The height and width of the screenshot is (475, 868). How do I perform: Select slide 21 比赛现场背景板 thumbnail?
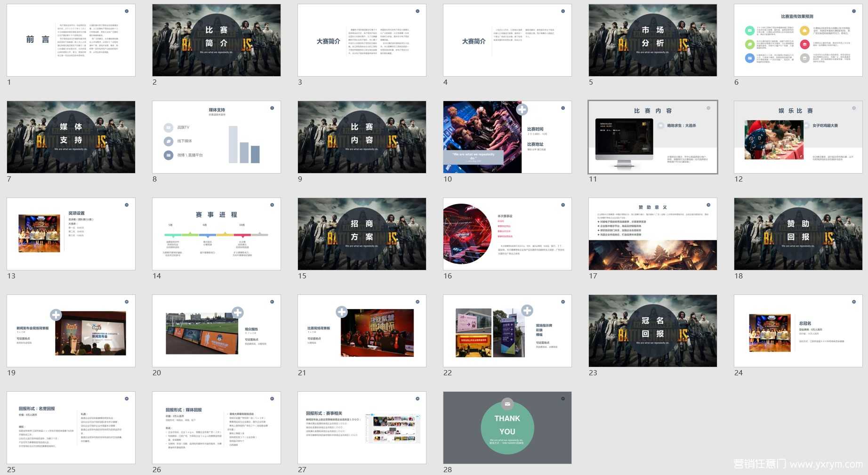click(x=362, y=331)
